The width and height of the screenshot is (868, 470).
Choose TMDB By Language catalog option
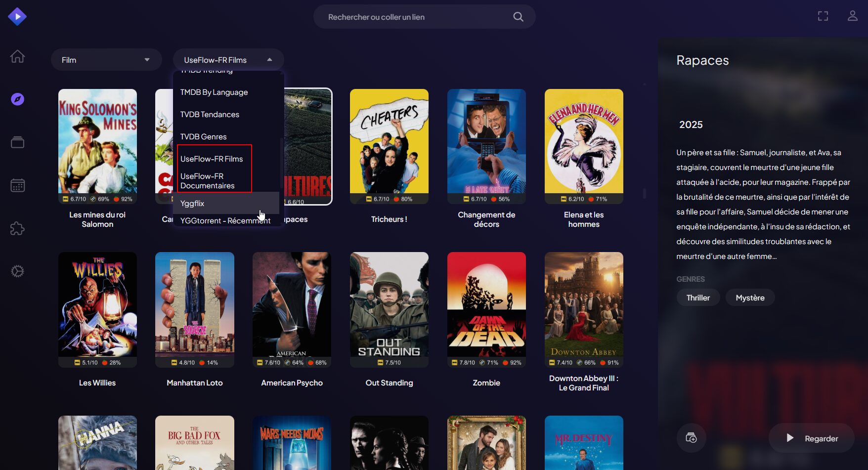214,92
